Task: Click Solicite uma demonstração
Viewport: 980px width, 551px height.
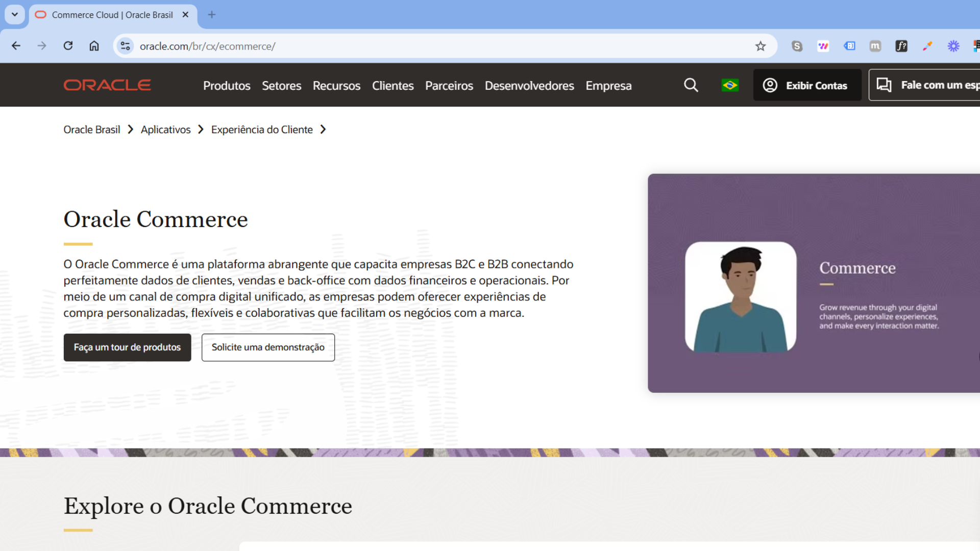Action: click(x=268, y=347)
